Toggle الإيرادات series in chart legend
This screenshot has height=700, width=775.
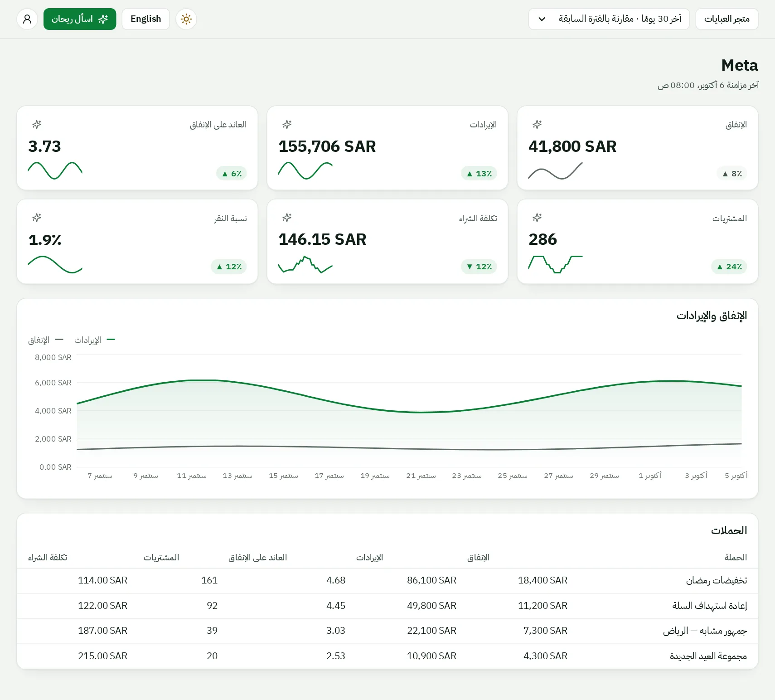coord(95,340)
